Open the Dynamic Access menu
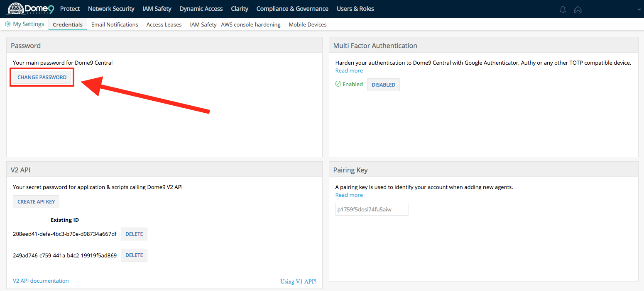644x291 pixels. tap(201, 9)
